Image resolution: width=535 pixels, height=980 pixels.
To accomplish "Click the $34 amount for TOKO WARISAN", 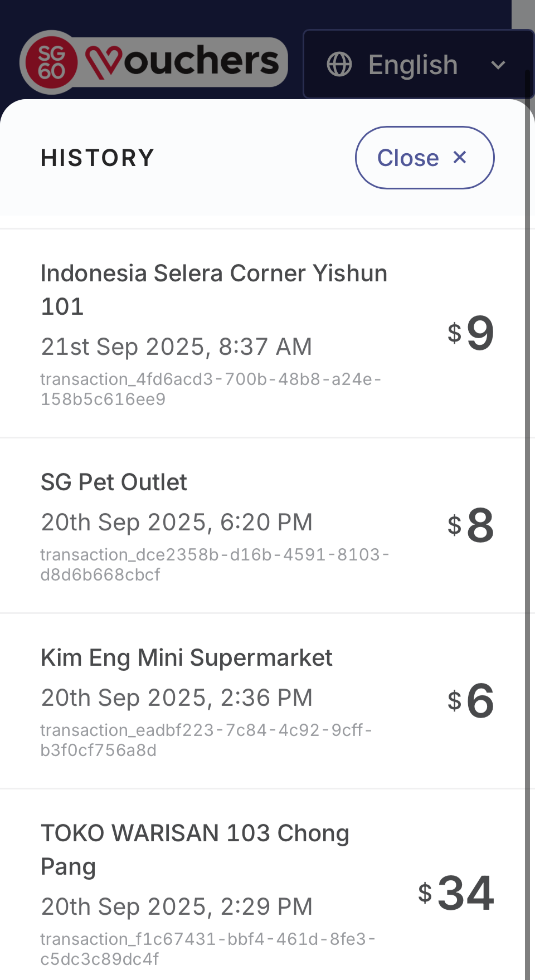I will tap(456, 893).
